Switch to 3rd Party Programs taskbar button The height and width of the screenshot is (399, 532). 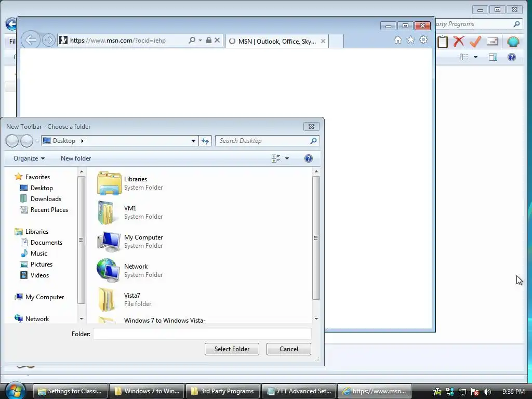click(x=222, y=391)
